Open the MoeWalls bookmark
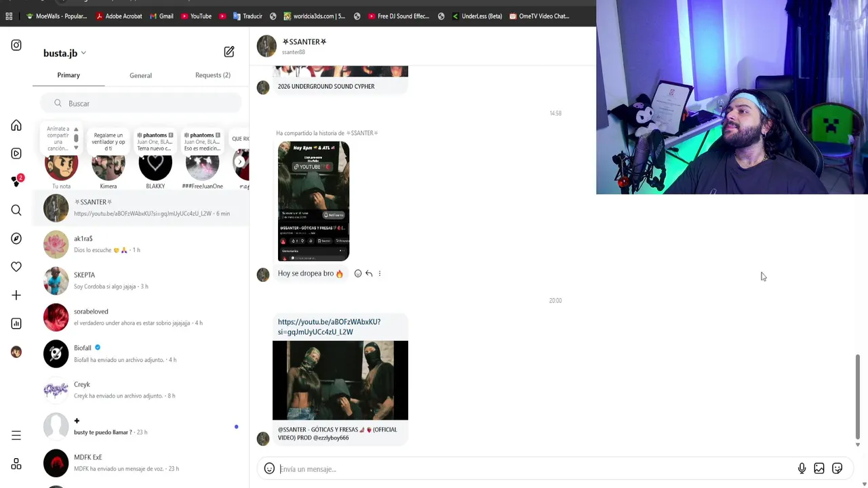868x488 pixels. pyautogui.click(x=56, y=16)
